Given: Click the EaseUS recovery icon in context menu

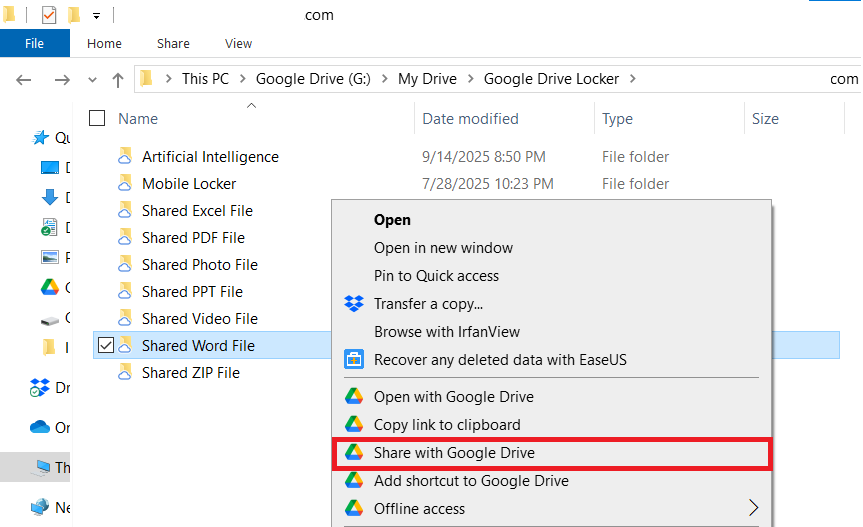Looking at the screenshot, I should pos(353,359).
